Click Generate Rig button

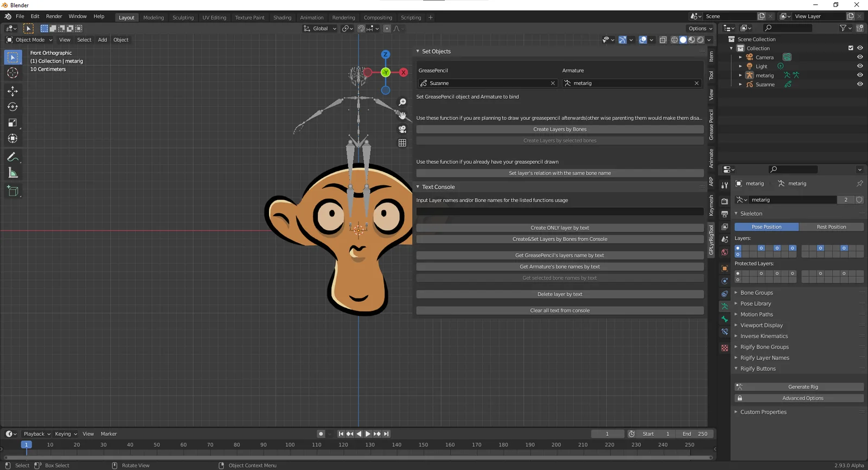(799, 388)
